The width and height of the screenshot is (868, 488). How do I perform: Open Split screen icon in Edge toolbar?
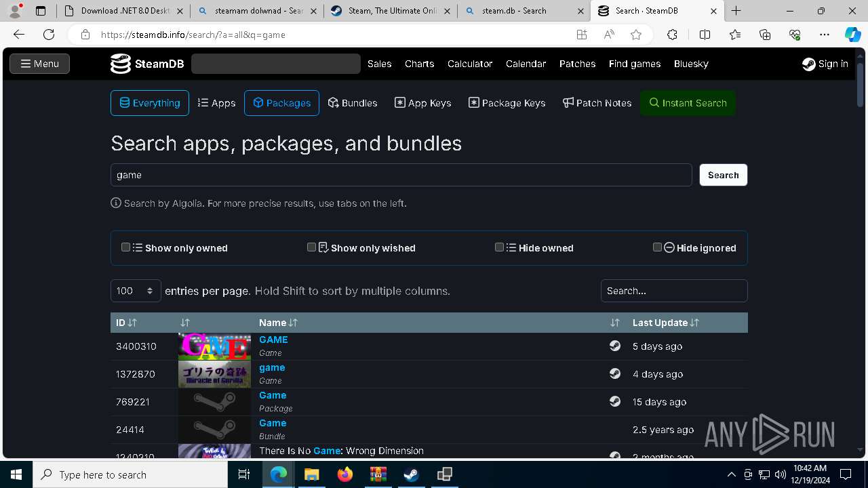705,35
